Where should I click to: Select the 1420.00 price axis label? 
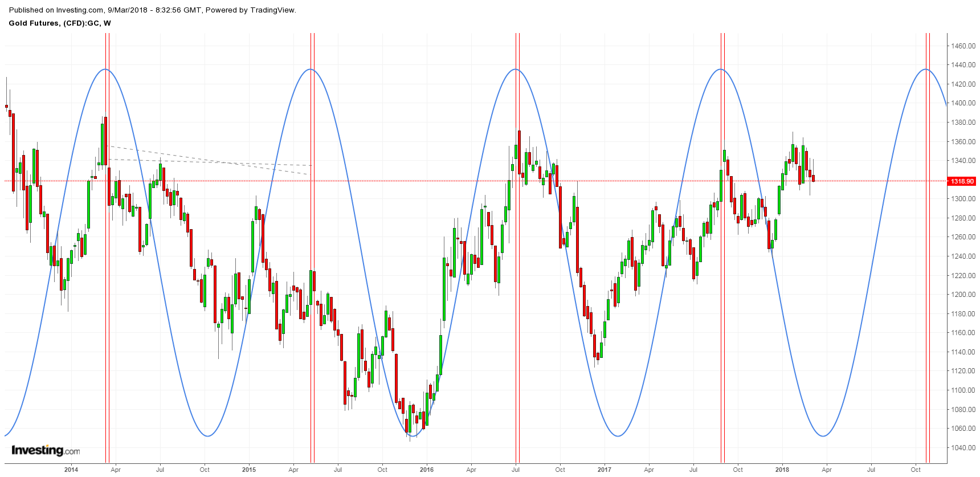pos(963,84)
